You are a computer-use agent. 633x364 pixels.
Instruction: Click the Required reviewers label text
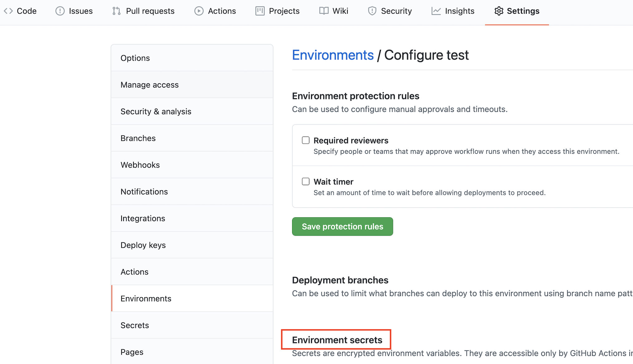coord(351,141)
